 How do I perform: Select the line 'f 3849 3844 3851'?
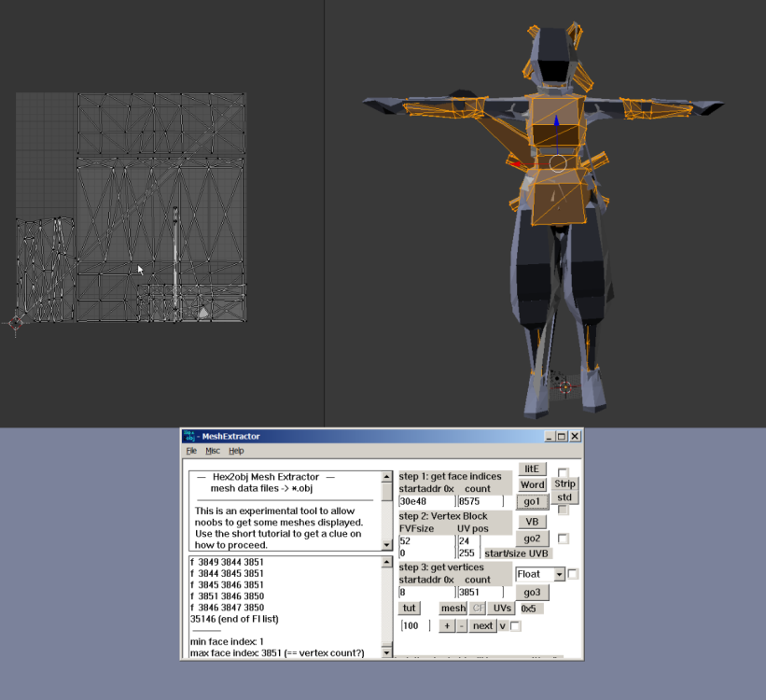[227, 562]
